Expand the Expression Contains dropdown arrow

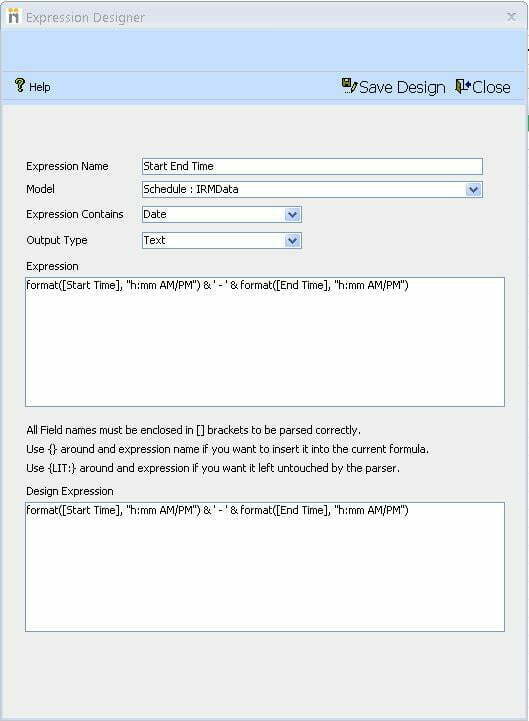tap(293, 214)
